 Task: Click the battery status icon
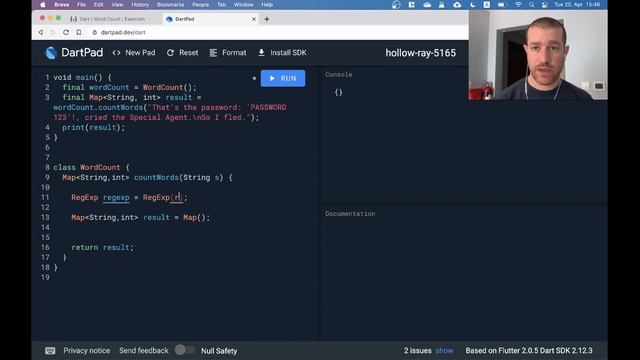click(x=501, y=4)
